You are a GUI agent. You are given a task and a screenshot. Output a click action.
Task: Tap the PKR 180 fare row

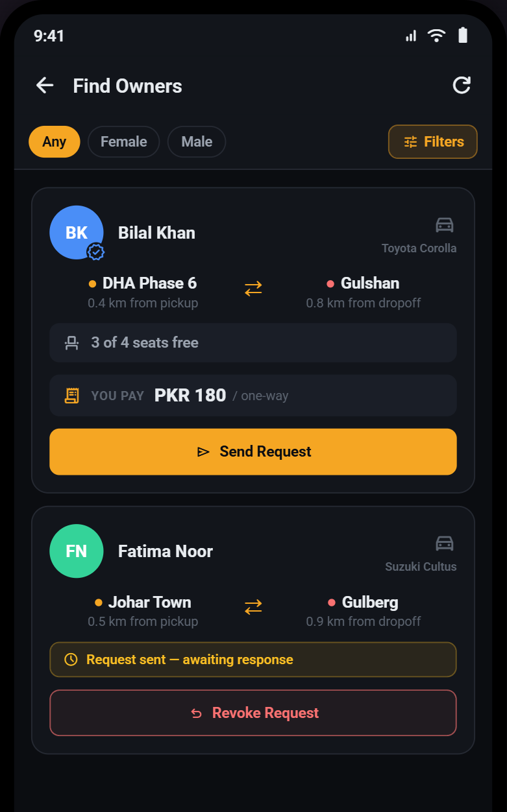pyautogui.click(x=253, y=396)
